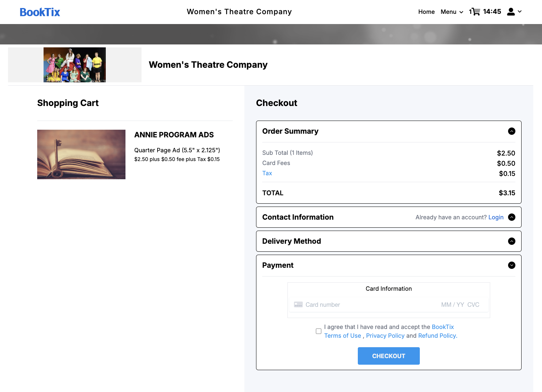Open the user account icon
Screen dimensions: 542x392
pyautogui.click(x=511, y=12)
